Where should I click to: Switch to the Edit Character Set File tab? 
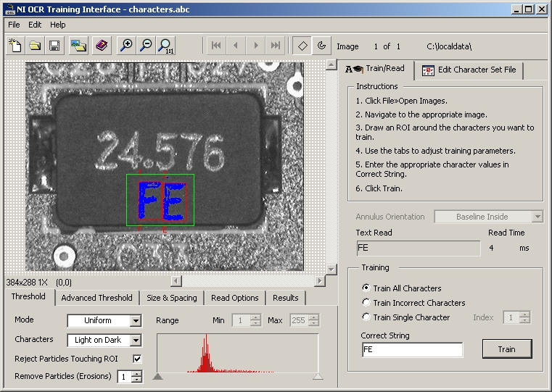(x=469, y=70)
